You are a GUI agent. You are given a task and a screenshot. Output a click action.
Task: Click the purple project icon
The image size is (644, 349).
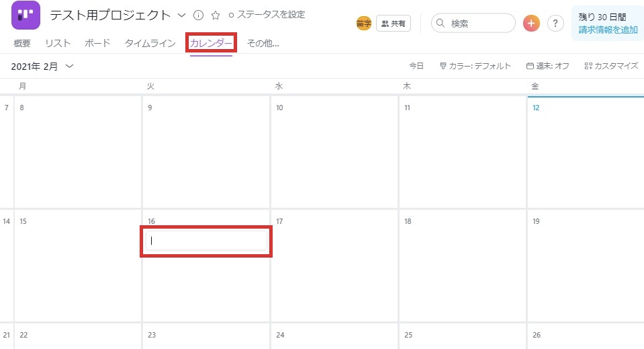pos(26,15)
